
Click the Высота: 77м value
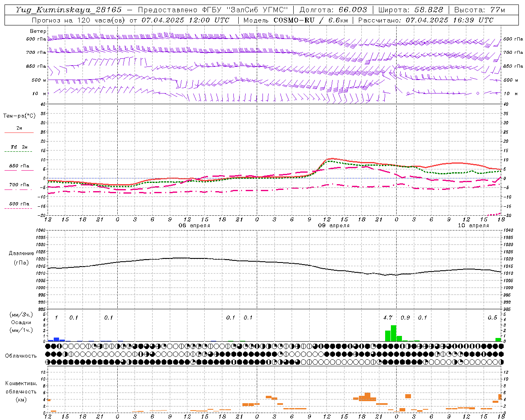click(479, 10)
